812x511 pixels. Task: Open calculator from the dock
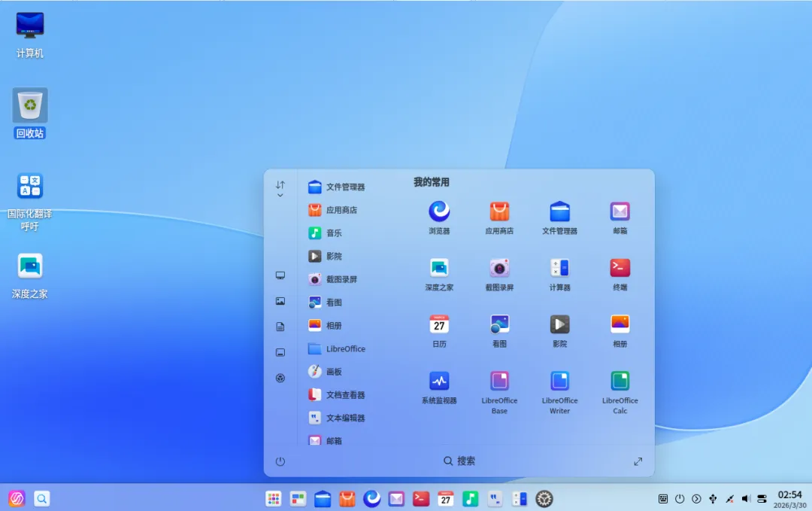pyautogui.click(x=520, y=498)
